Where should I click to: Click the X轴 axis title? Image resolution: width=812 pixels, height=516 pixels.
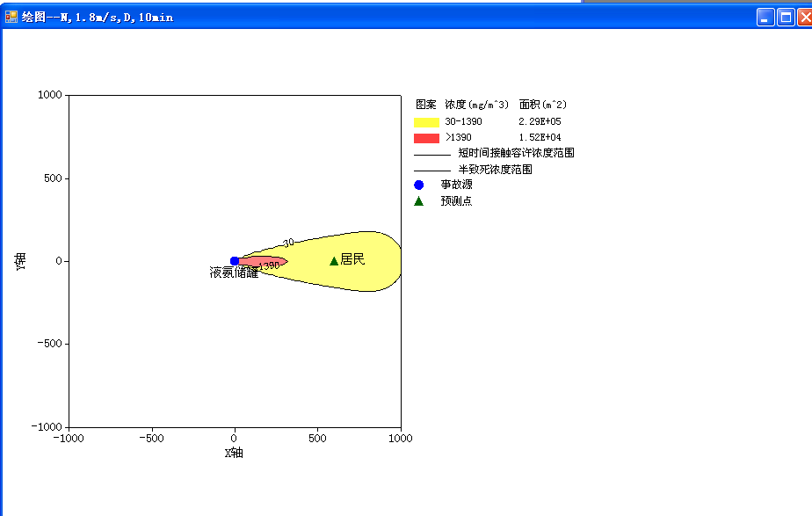234,453
